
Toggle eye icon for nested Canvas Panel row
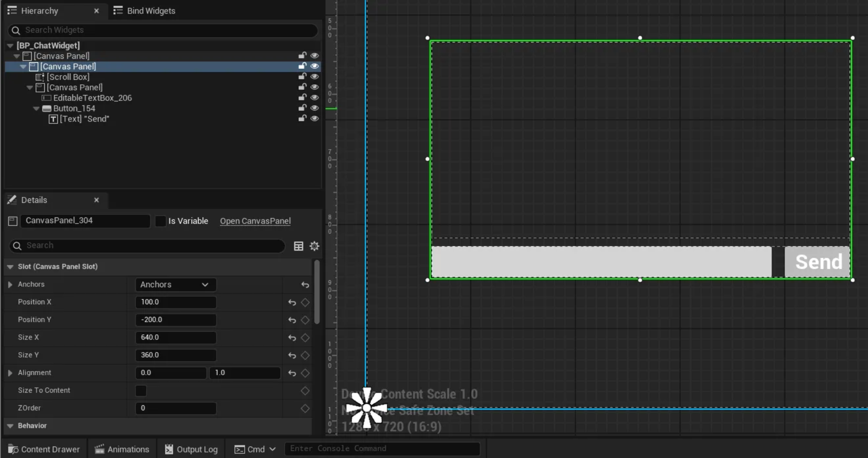point(314,87)
